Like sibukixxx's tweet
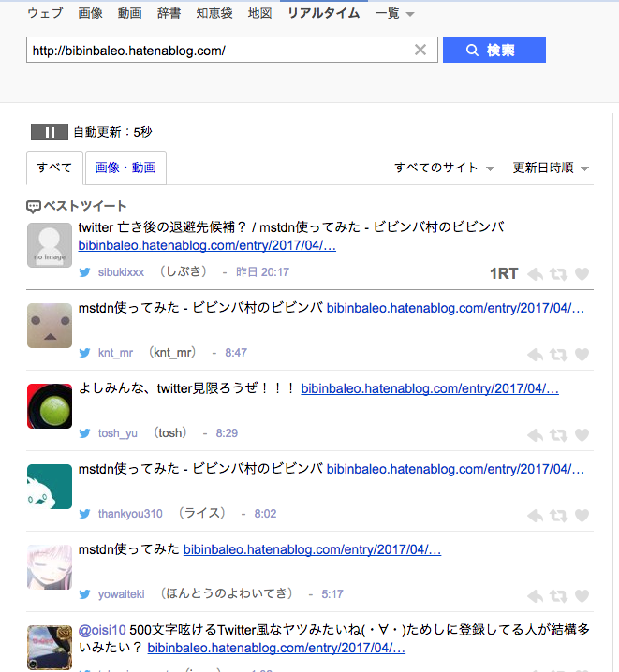The height and width of the screenshot is (672, 619). [582, 274]
